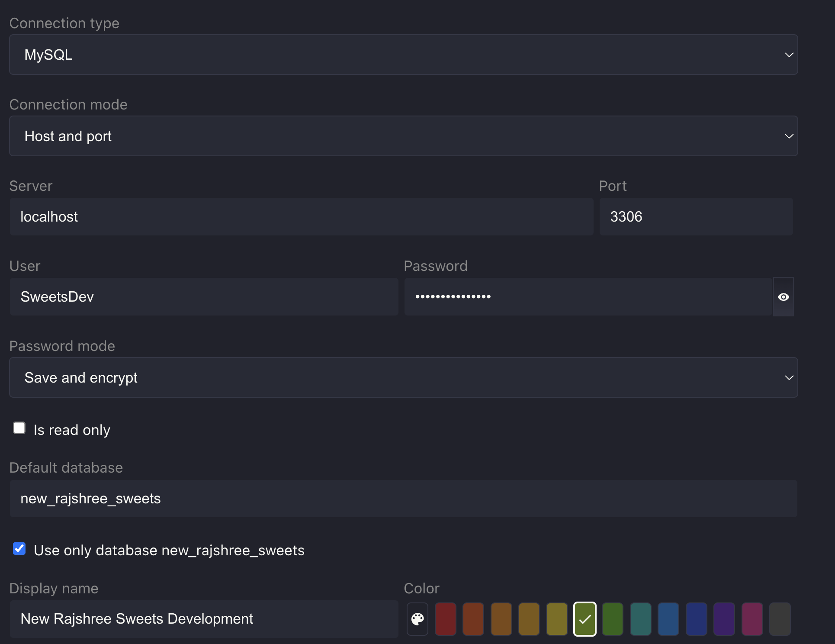Select the dark red color swatch

[446, 619]
